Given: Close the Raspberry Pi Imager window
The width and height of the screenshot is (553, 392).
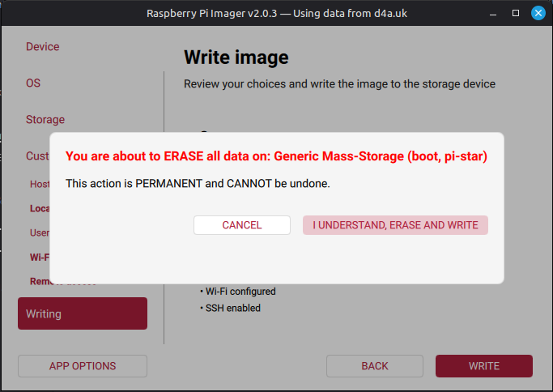Looking at the screenshot, I should pos(538,14).
